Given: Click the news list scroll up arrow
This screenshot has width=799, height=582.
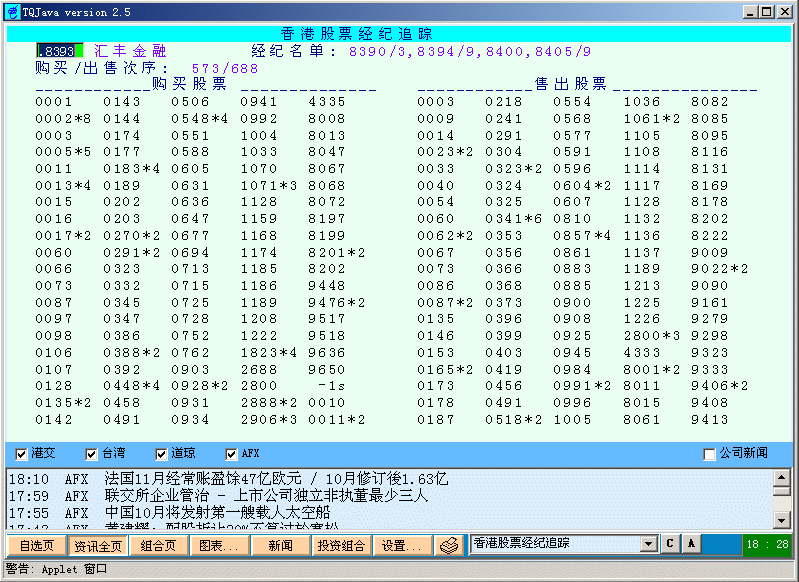Looking at the screenshot, I should tap(782, 478).
